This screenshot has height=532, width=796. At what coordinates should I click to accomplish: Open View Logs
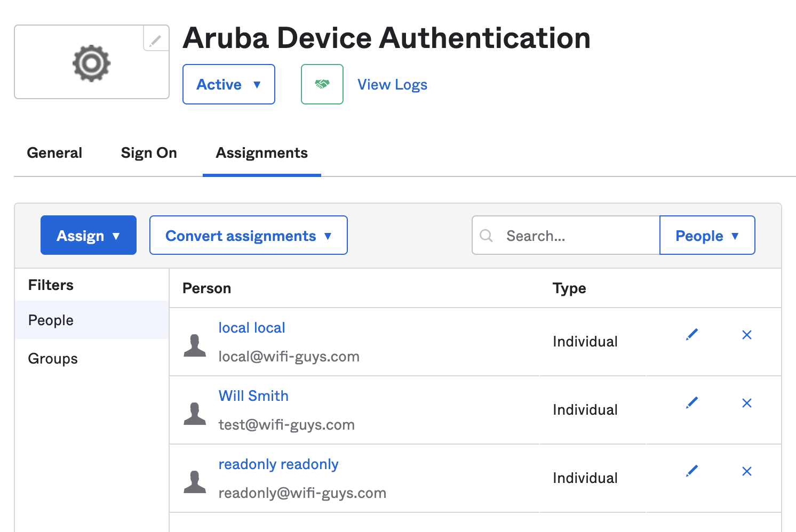(x=392, y=84)
